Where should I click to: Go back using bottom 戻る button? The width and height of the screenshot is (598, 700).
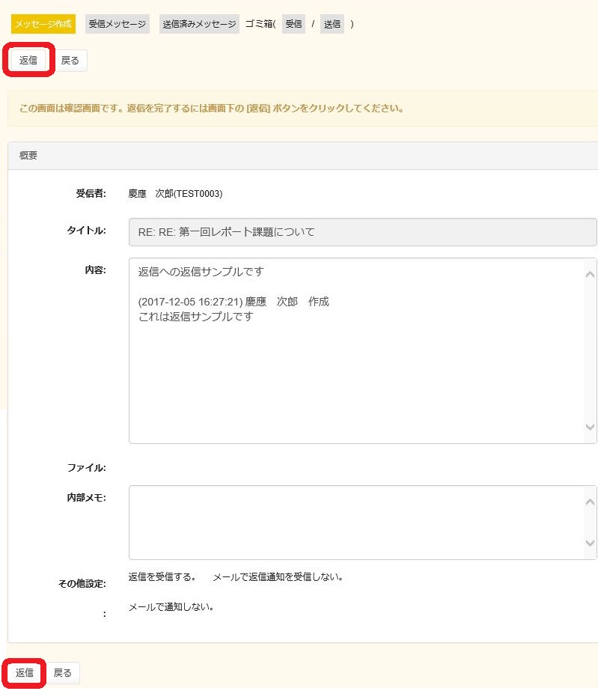(63, 673)
